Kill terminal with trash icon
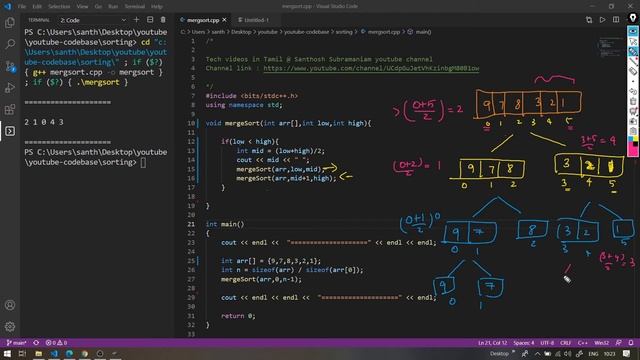 163,20
